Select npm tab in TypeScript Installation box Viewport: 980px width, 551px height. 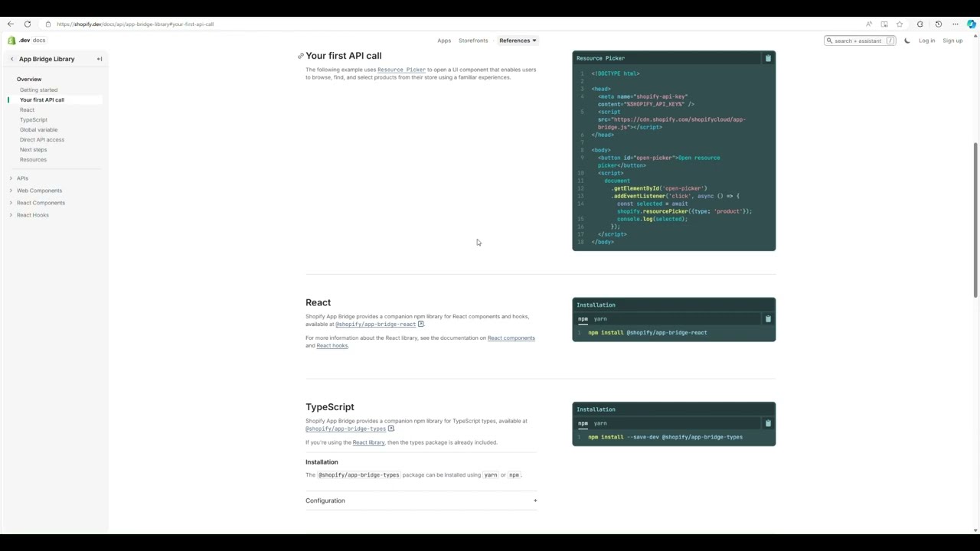[583, 423]
